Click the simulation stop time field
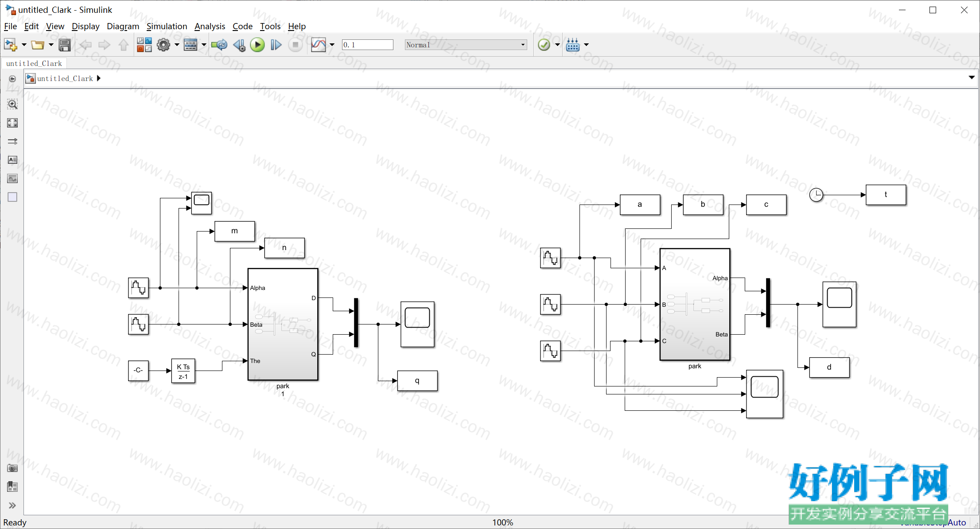This screenshot has height=529, width=980. click(x=368, y=45)
